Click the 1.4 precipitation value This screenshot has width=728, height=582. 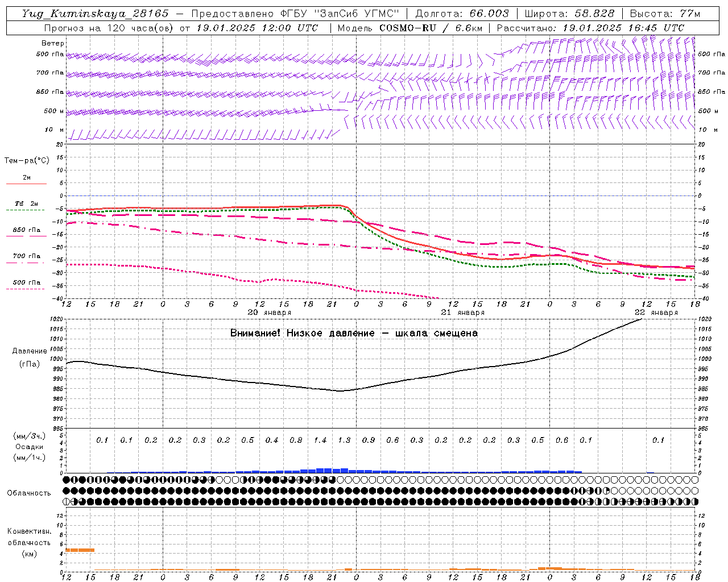tap(320, 440)
